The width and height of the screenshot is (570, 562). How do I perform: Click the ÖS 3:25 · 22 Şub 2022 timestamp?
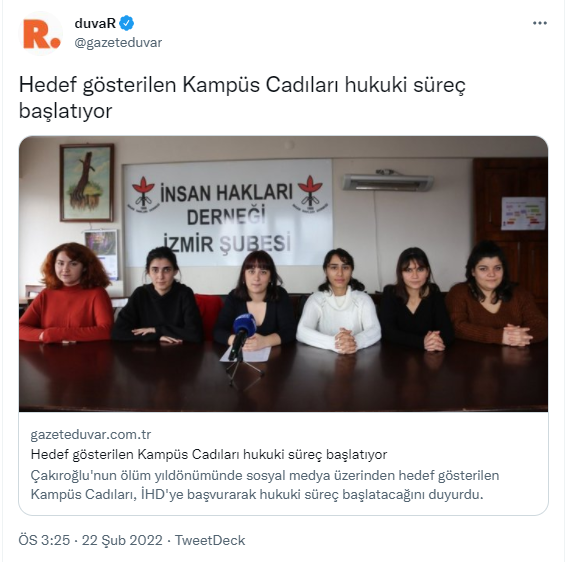(91, 540)
